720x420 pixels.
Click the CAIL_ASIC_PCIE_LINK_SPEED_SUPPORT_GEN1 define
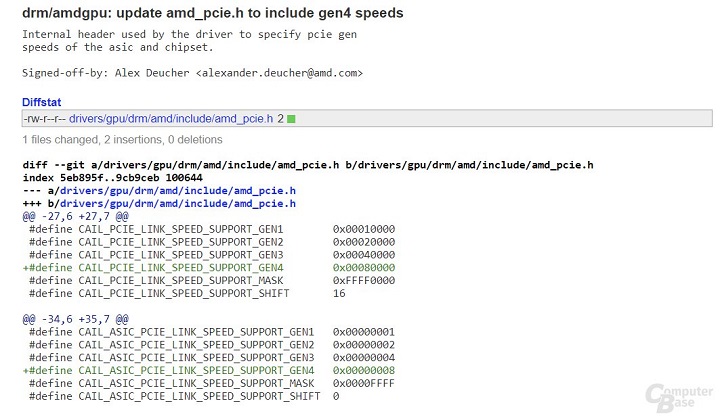tap(172, 332)
